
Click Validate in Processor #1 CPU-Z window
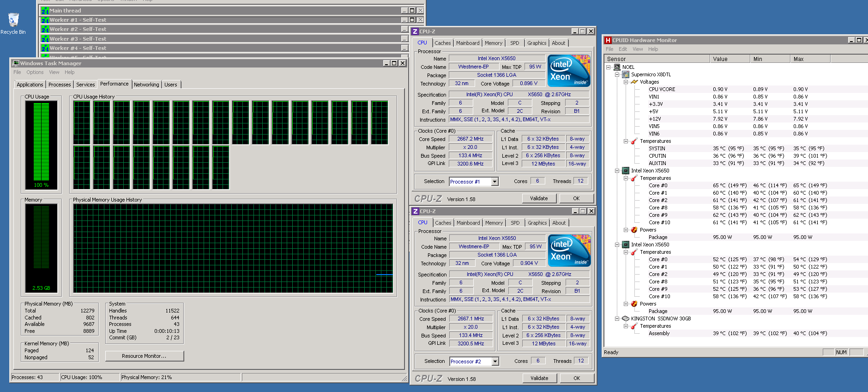click(x=539, y=198)
